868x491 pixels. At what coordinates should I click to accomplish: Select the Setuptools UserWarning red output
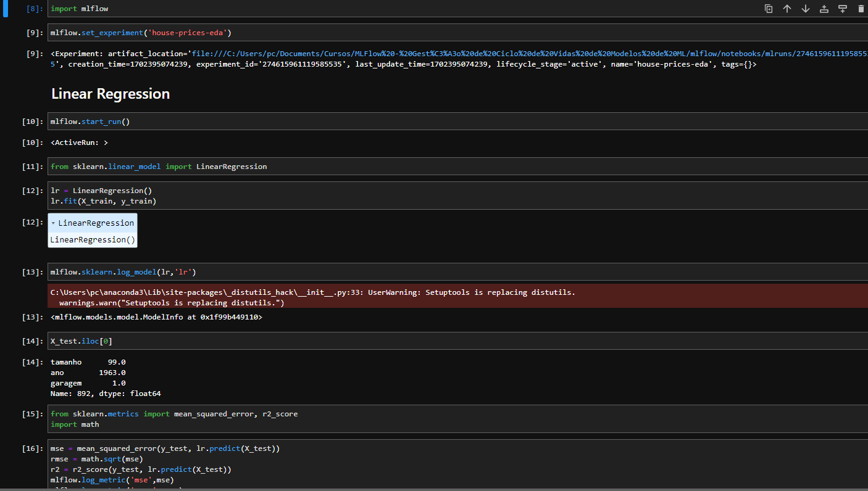tap(457, 297)
